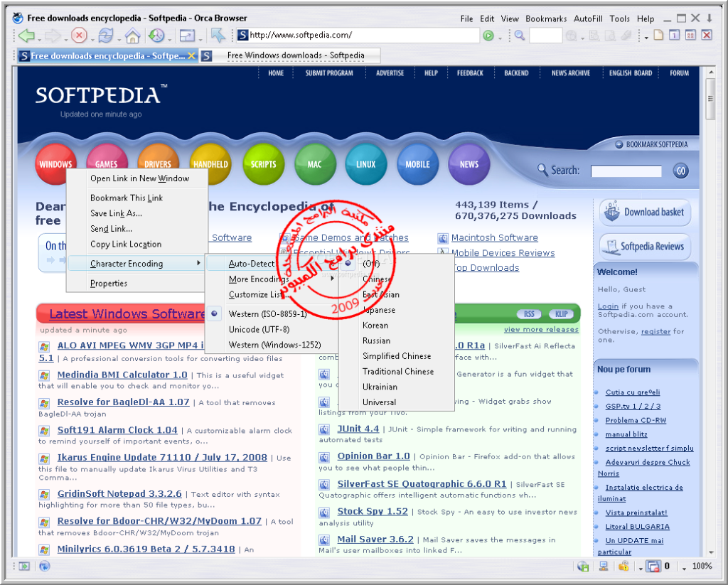Click the green SCRIPTS category ball
Image resolution: width=728 pixels, height=585 pixels.
pos(264,164)
